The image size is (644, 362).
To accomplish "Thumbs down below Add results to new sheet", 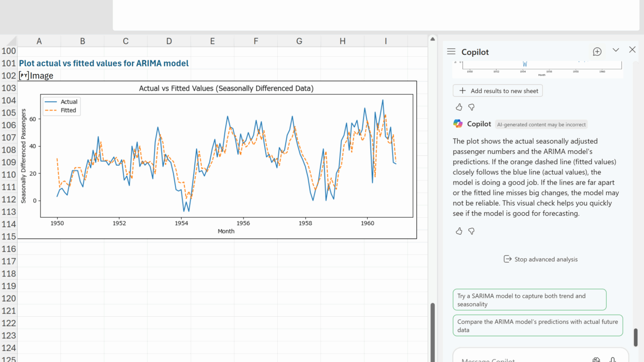I will [x=471, y=107].
